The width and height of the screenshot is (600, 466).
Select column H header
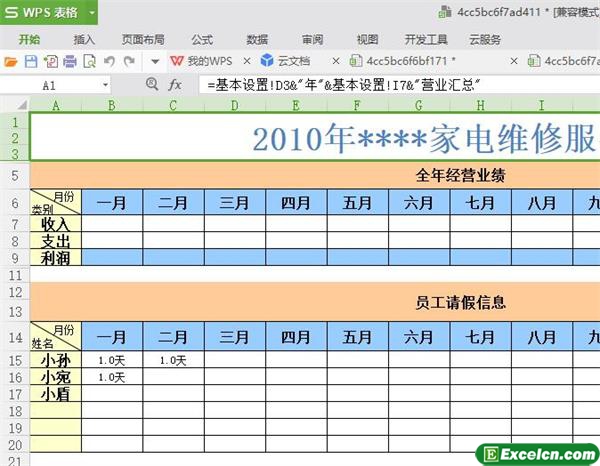481,105
